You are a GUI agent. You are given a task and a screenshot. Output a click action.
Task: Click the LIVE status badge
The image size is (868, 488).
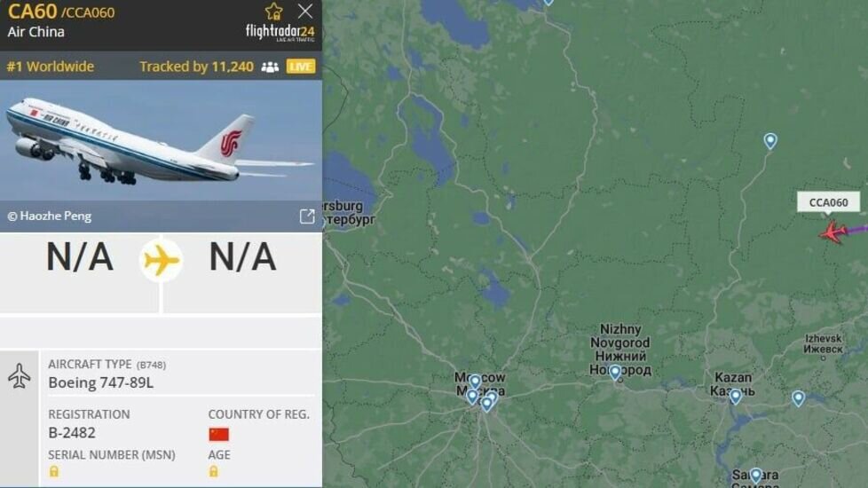[301, 67]
